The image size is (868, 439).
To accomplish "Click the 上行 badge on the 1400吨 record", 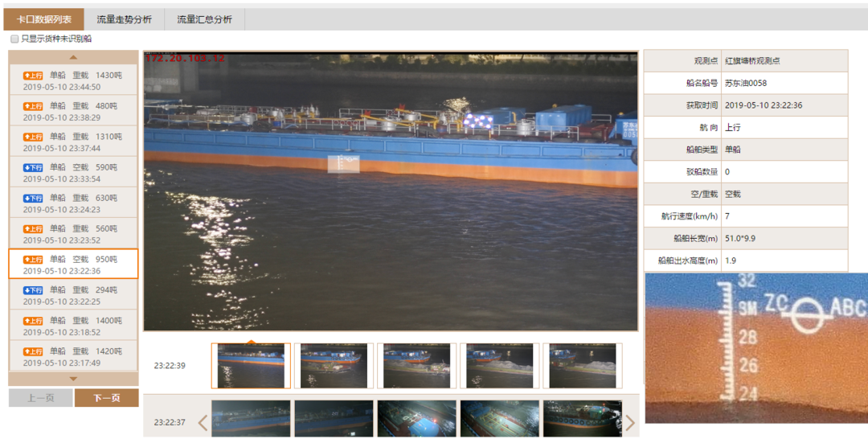I will (33, 321).
